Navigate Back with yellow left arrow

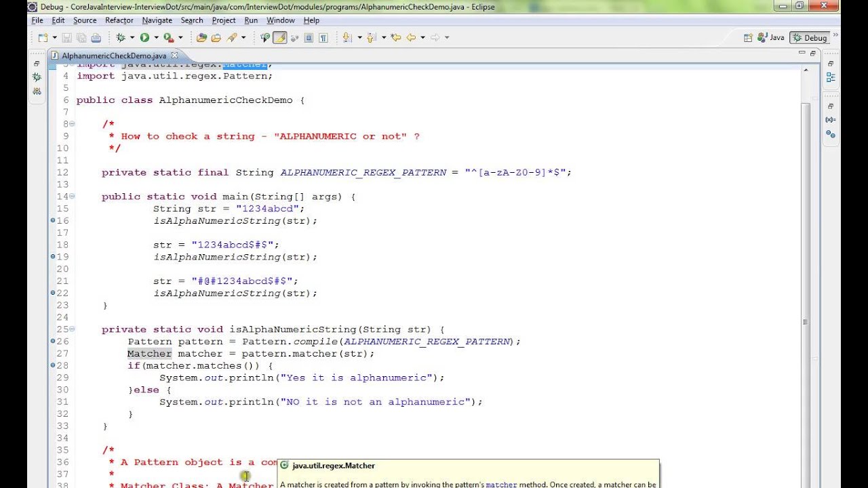pyautogui.click(x=410, y=37)
